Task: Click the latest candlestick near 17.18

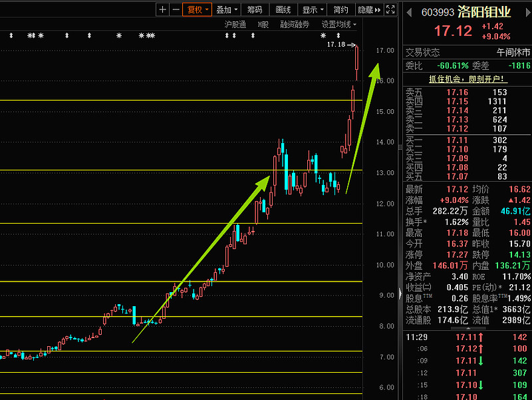Action: pos(356,63)
